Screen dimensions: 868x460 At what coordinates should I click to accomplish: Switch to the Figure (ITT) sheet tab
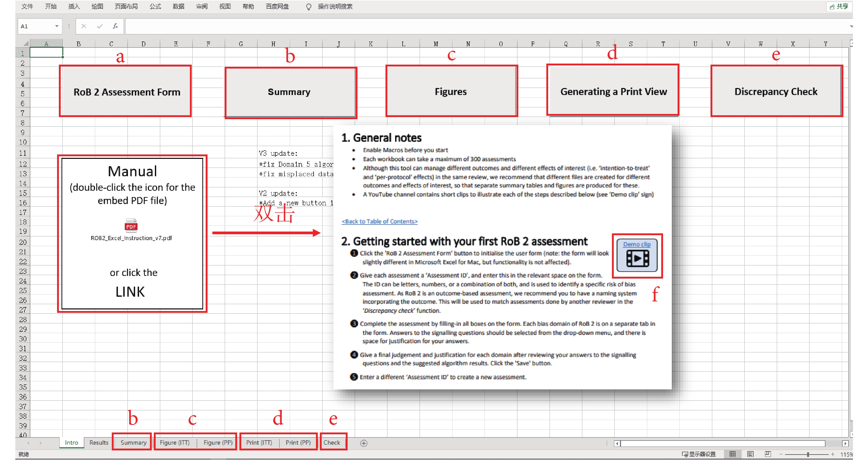coord(175,442)
